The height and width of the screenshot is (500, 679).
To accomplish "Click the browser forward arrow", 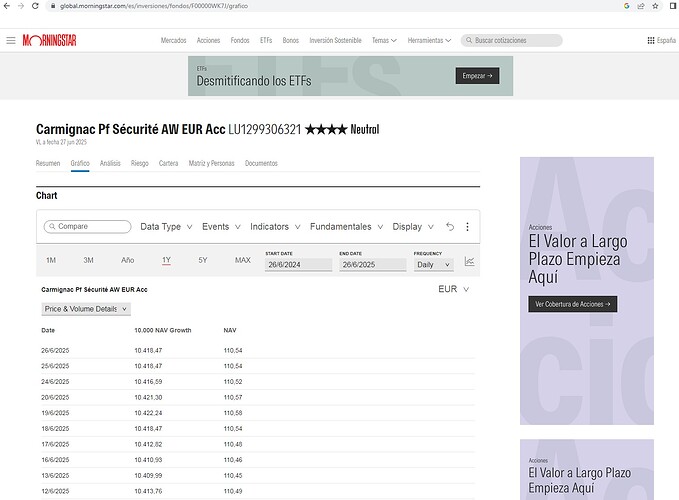I will point(21,6).
